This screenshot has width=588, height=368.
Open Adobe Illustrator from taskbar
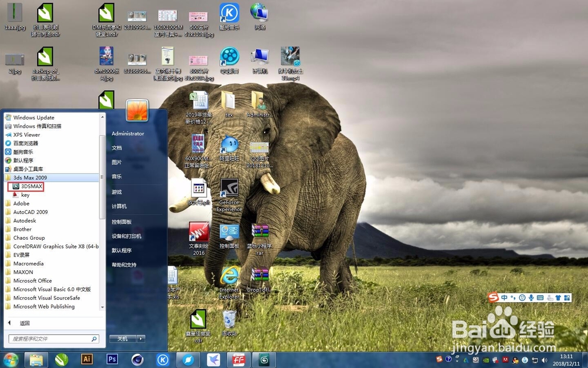87,359
